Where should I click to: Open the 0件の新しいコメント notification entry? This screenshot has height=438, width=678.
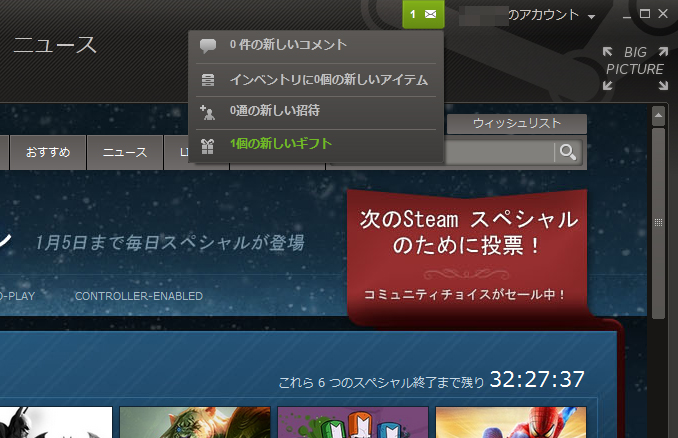point(288,45)
